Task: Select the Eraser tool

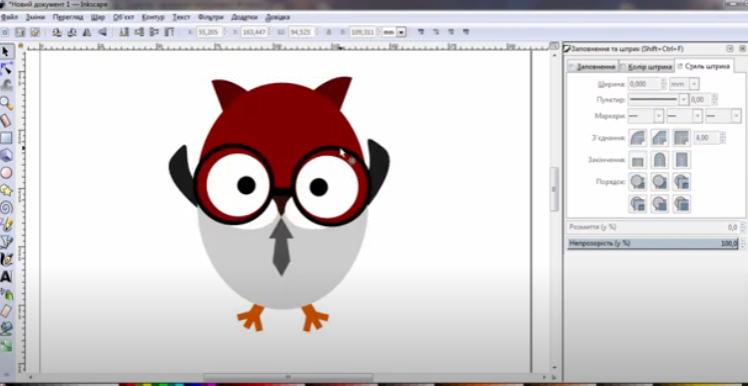Action: click(x=6, y=311)
